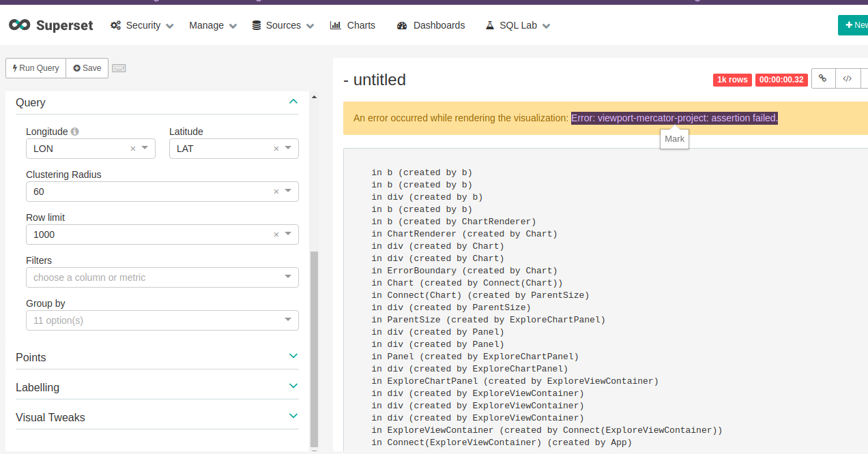Open the SQL Lab menu

[517, 25]
